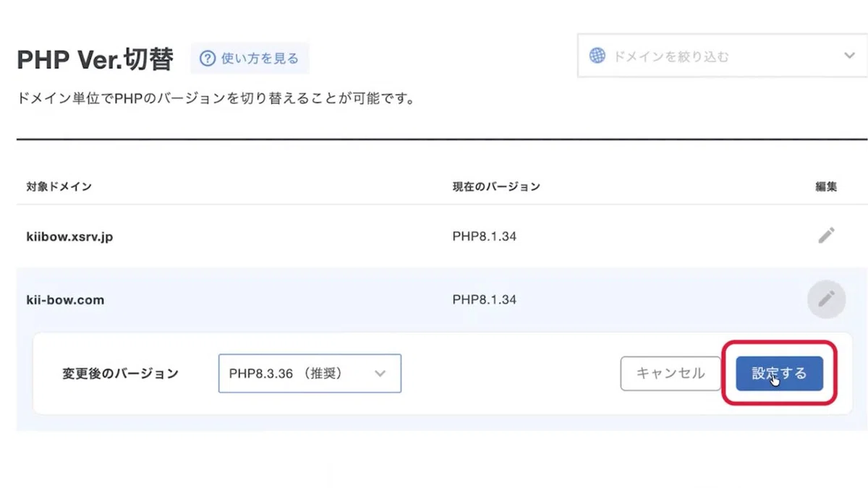The height and width of the screenshot is (488, 868).
Task: Click the question mark help icon
Action: pyautogui.click(x=208, y=59)
